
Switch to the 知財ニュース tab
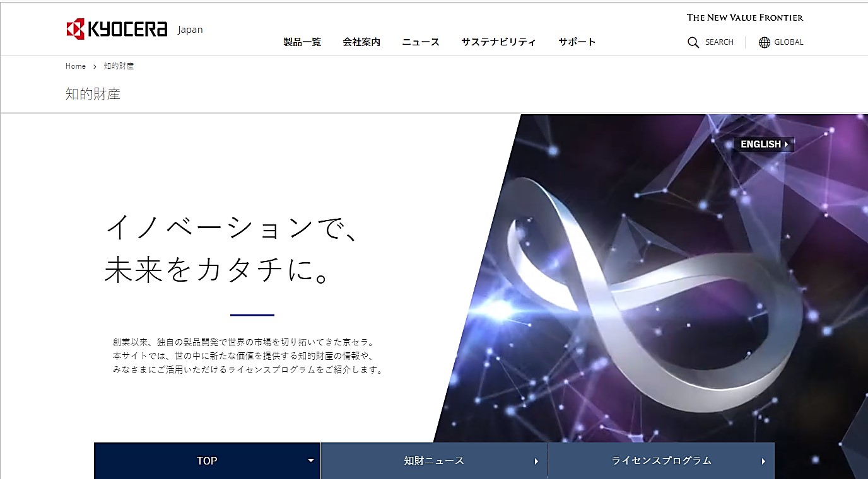click(x=434, y=461)
